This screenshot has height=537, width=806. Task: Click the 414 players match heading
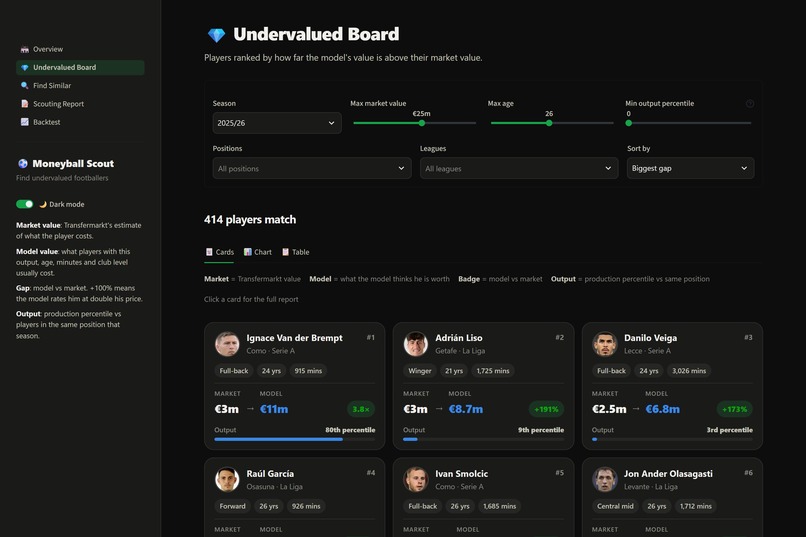[x=250, y=220]
